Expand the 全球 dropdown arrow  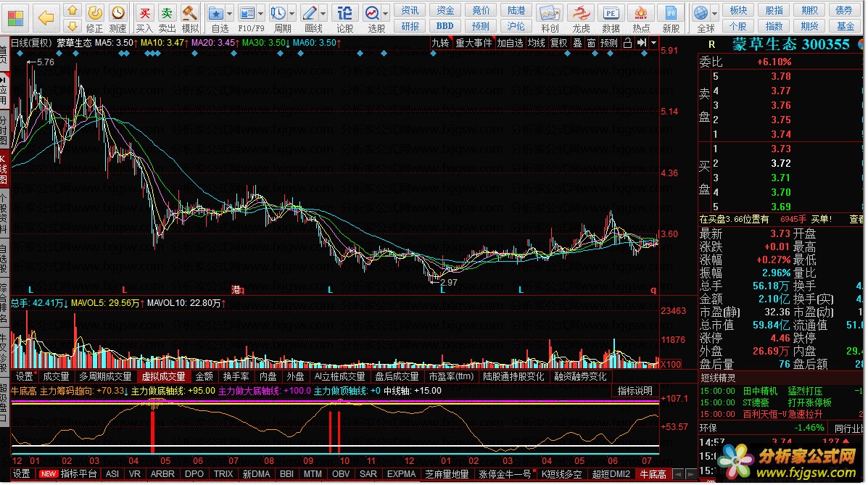[715, 13]
